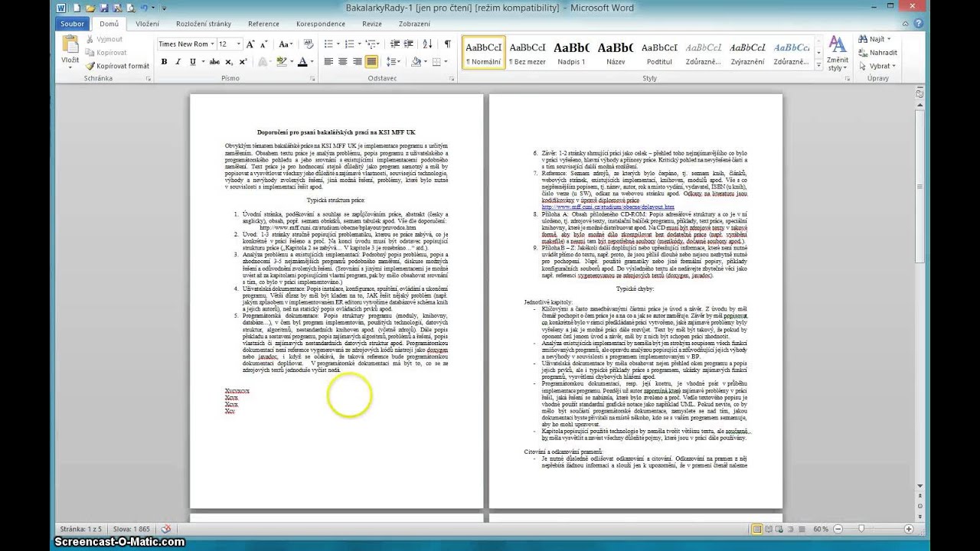Viewport: 980px width, 551px height.
Task: Click the Shading paint bucket icon
Action: point(415,62)
